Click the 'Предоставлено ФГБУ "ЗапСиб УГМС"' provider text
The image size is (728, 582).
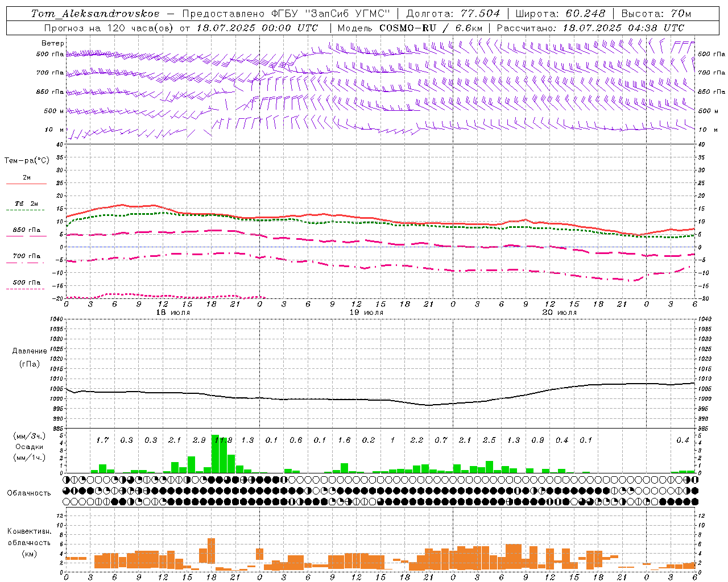tap(286, 14)
